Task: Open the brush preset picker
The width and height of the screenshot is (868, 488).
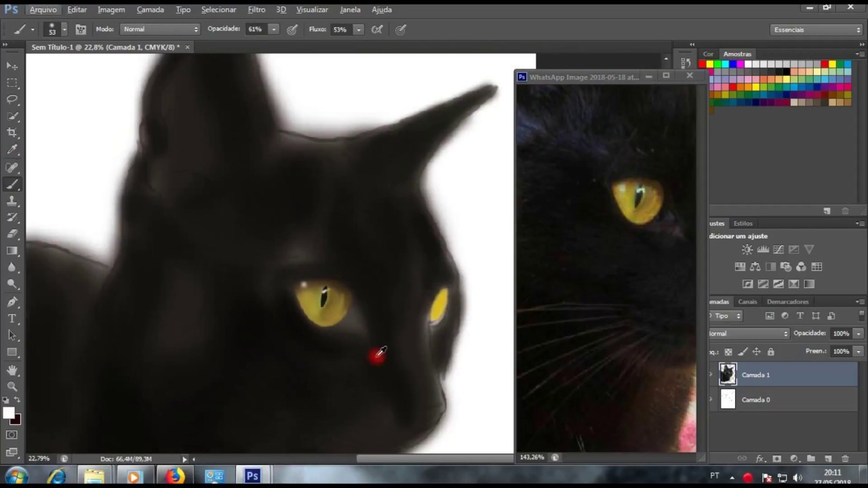Action: 58,29
